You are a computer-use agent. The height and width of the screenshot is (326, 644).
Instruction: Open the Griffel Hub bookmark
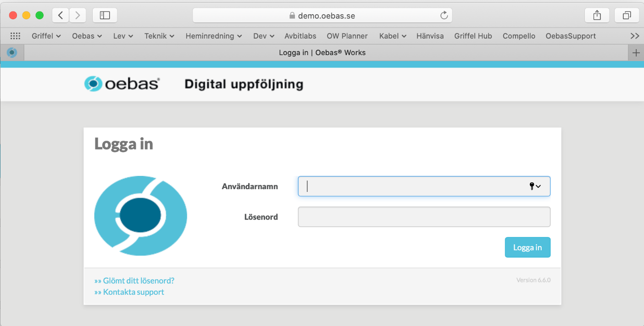(x=473, y=36)
